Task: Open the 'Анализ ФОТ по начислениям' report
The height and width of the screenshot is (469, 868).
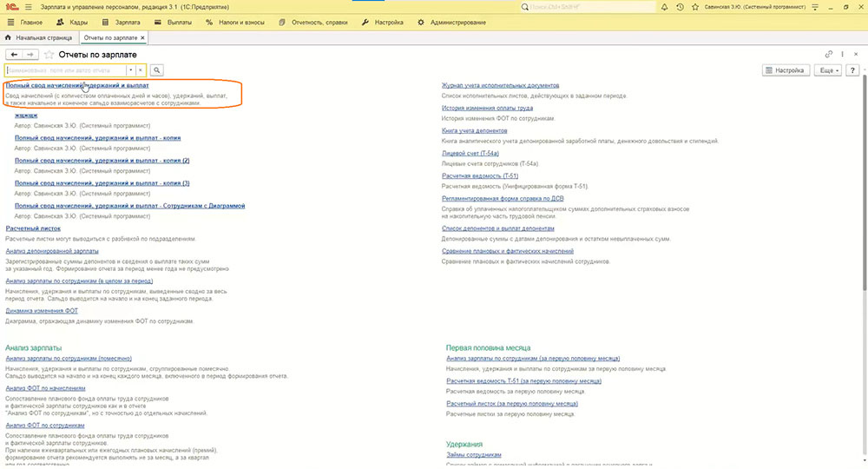Action: coord(45,388)
